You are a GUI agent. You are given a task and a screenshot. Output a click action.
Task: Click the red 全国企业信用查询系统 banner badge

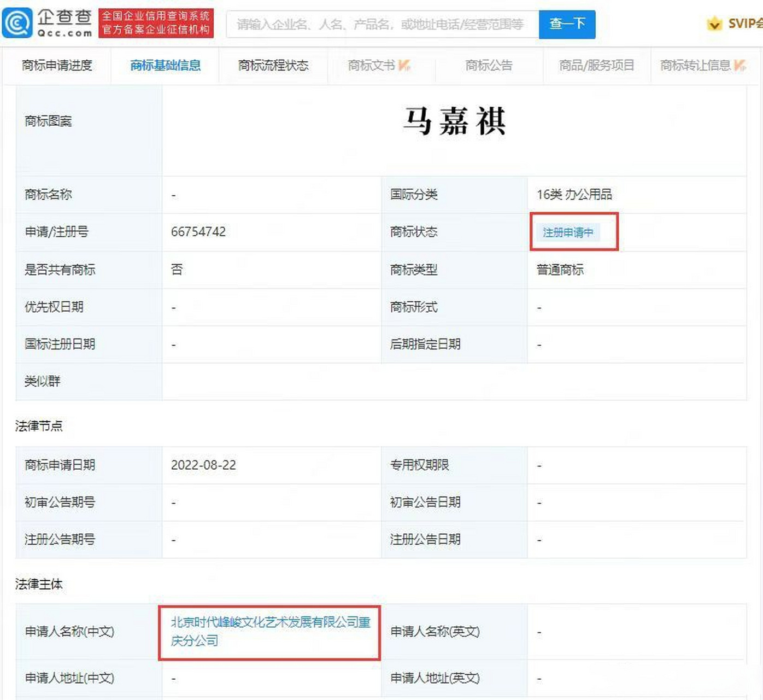pos(156,24)
